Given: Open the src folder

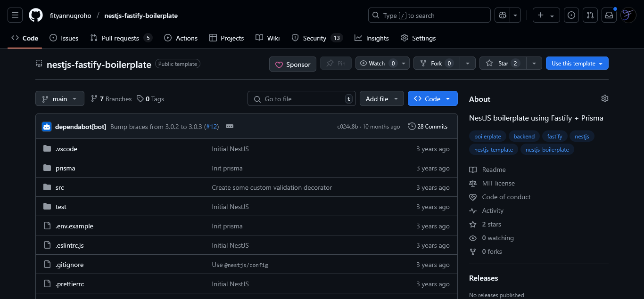Looking at the screenshot, I should (60, 187).
